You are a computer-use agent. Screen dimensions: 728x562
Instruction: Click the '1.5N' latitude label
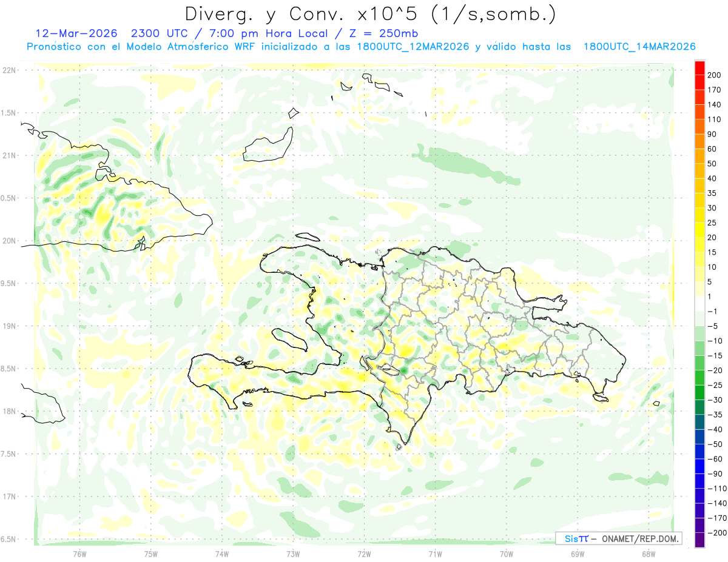(8, 113)
